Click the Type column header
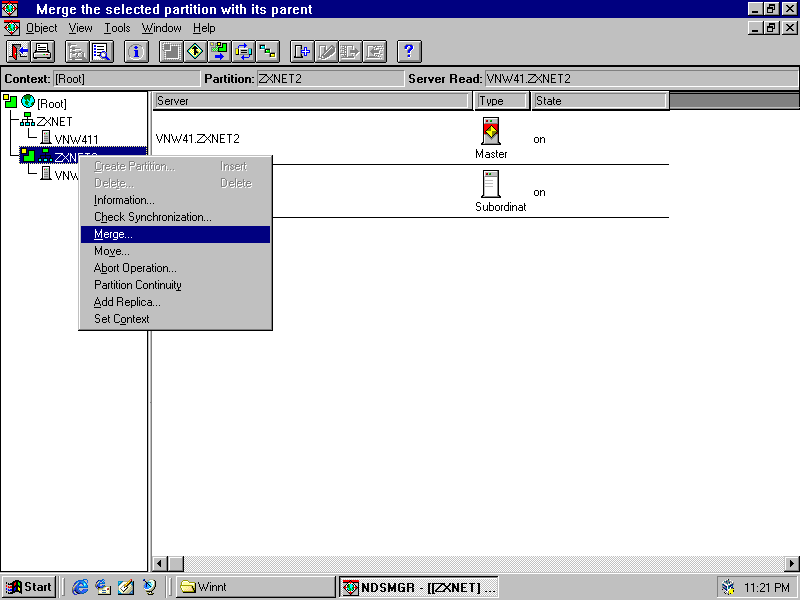Image resolution: width=800 pixels, height=600 pixels. (x=502, y=101)
